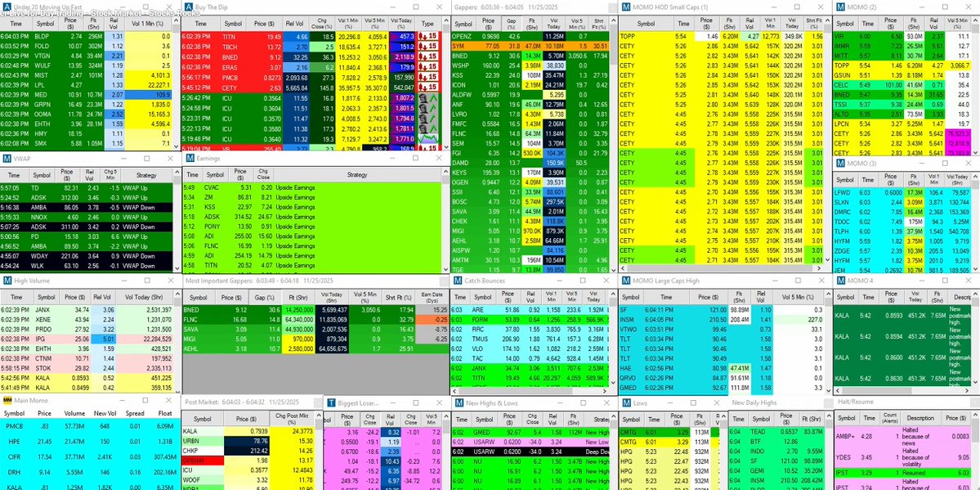The height and width of the screenshot is (490, 980).
Task: Click the Strategy column header in VWAP window
Action: pyautogui.click(x=146, y=175)
